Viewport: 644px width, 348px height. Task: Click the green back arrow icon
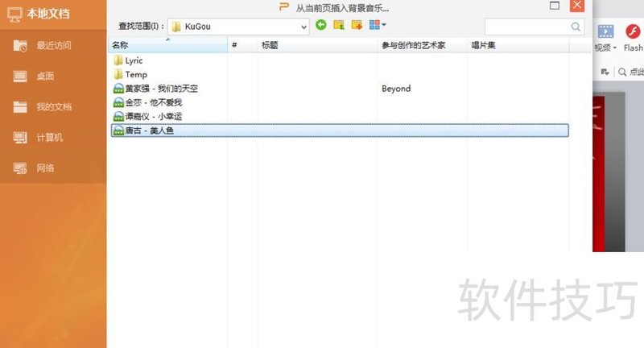[321, 25]
